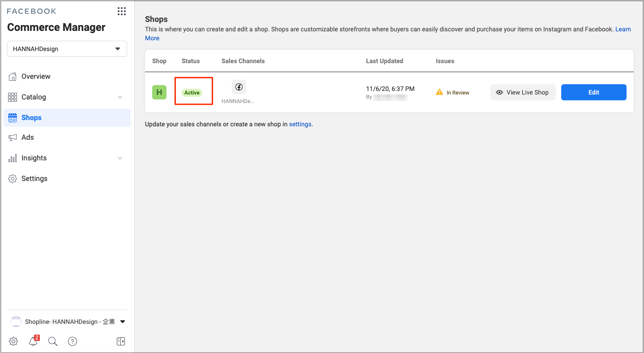Click the Commerce Manager title

click(x=56, y=27)
